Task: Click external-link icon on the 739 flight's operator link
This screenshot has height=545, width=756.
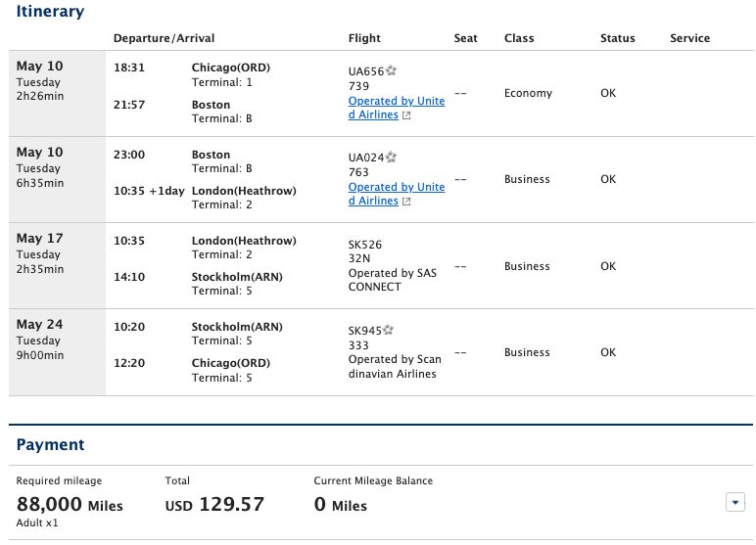Action: (x=407, y=115)
